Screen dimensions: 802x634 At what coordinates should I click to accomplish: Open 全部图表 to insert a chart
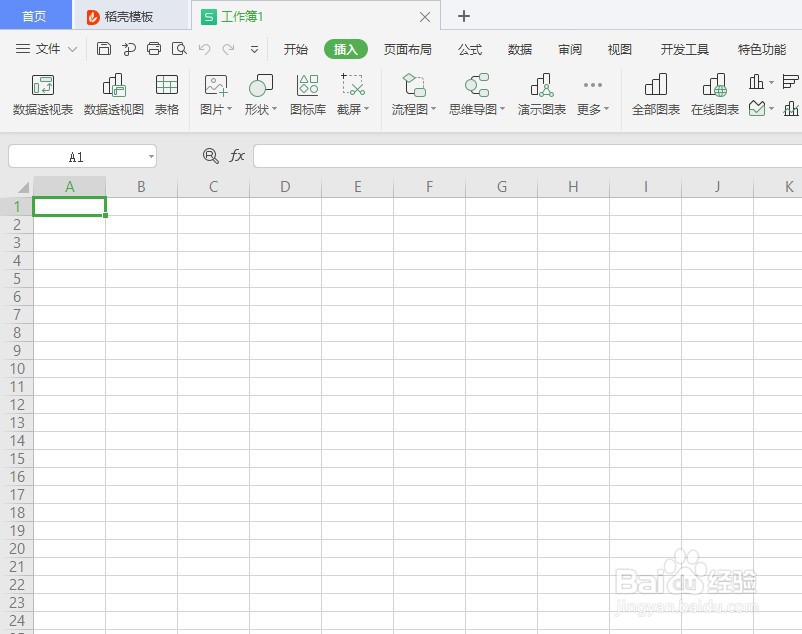(655, 95)
